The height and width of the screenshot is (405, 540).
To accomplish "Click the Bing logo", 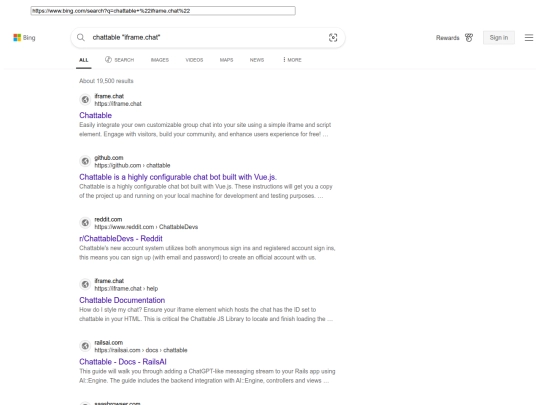I will click(24, 38).
